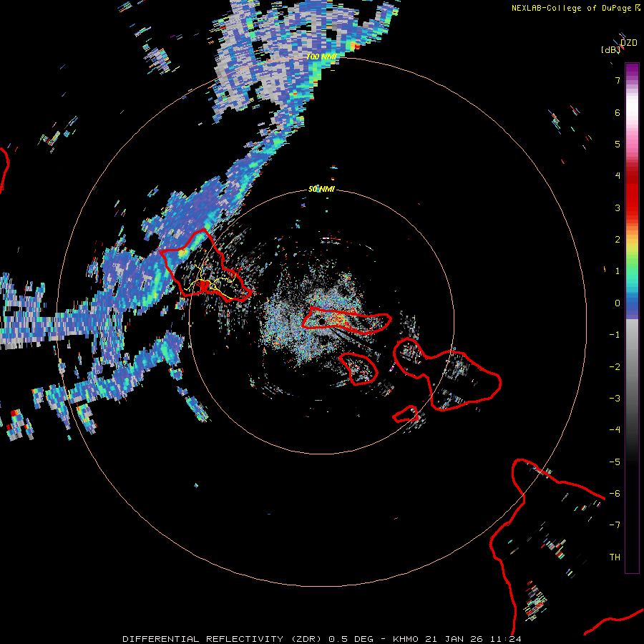Click the NEXLAB-College of DuPage credit text
The image size is (644, 644).
pos(572,8)
